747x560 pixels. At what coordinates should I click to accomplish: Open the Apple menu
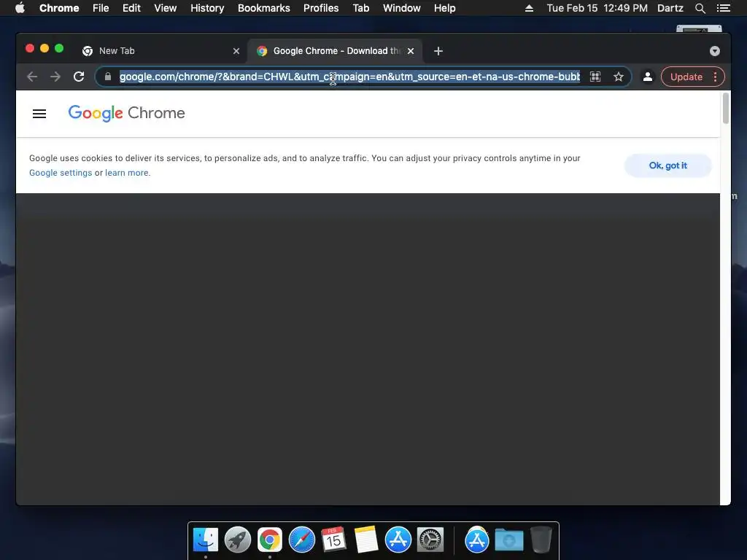20,8
